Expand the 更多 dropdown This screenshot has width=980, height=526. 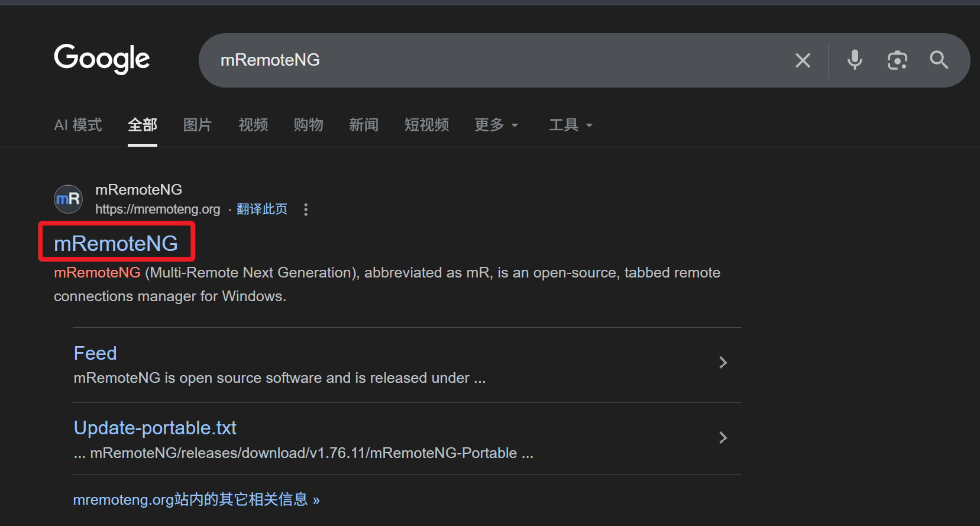(x=496, y=125)
